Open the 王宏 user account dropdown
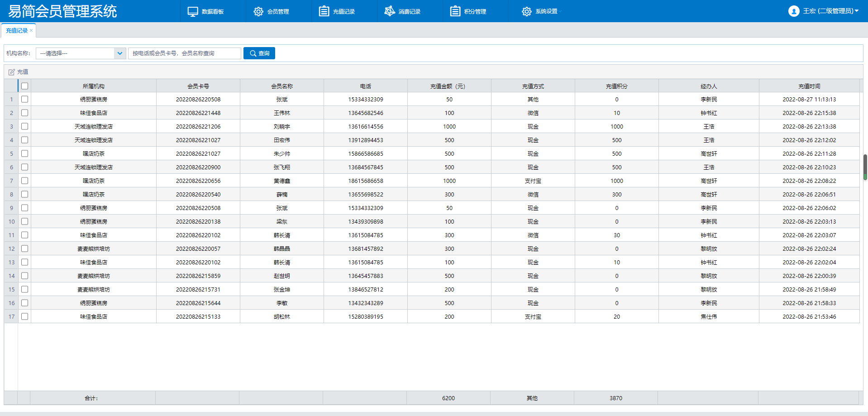 tap(857, 11)
